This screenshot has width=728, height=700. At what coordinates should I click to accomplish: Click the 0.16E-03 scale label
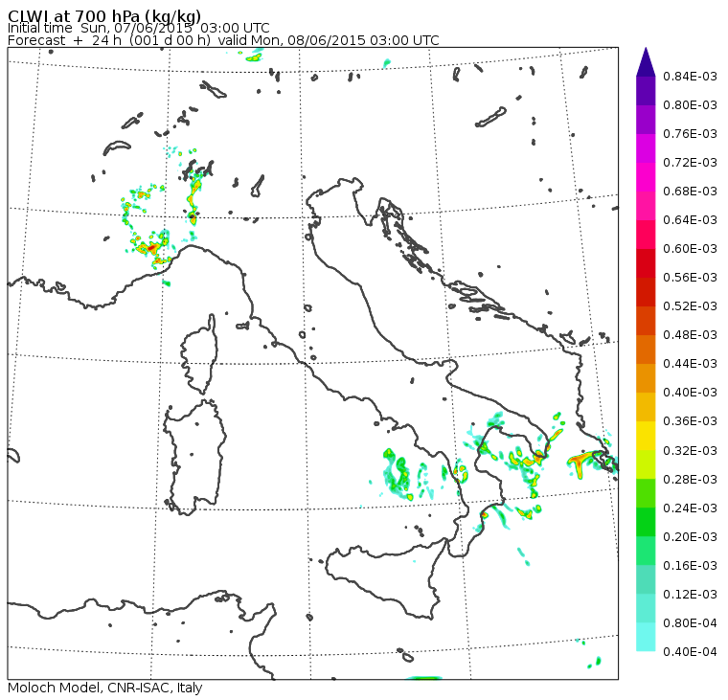(690, 566)
